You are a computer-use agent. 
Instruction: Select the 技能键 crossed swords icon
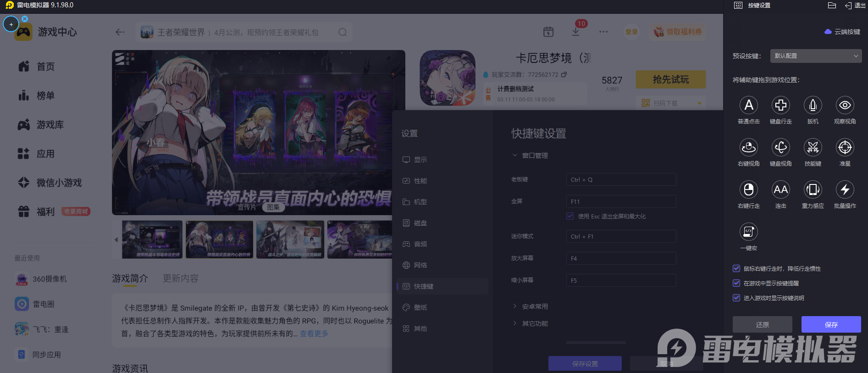[813, 147]
